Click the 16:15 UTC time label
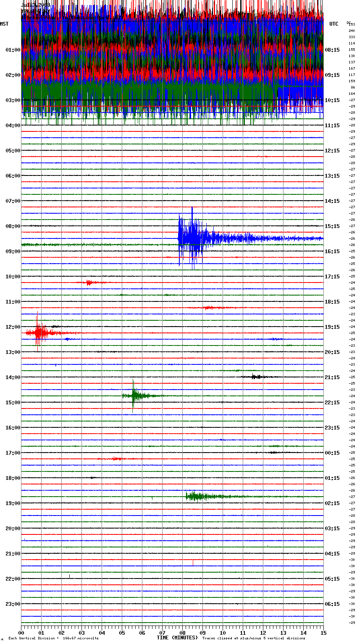Screen dimensions: 357x644 coord(332,251)
